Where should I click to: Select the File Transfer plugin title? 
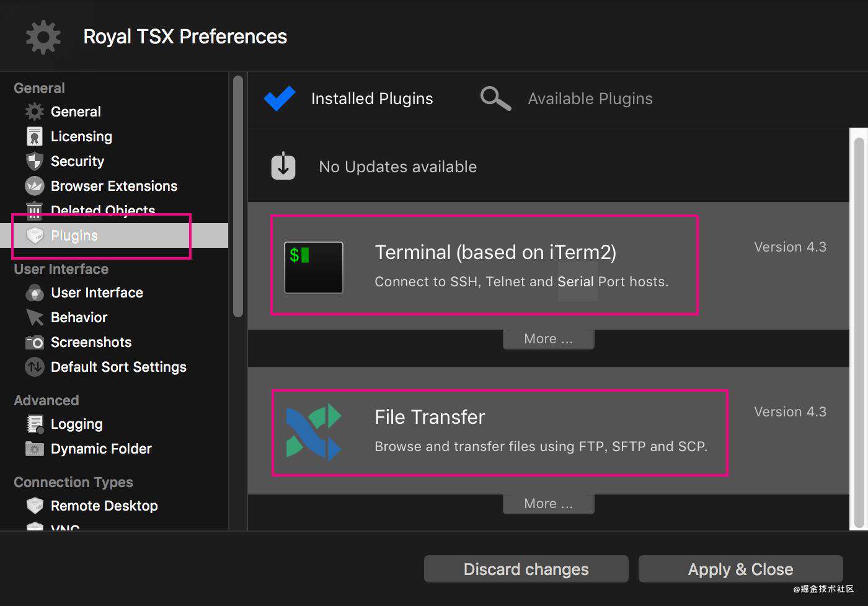pos(430,417)
